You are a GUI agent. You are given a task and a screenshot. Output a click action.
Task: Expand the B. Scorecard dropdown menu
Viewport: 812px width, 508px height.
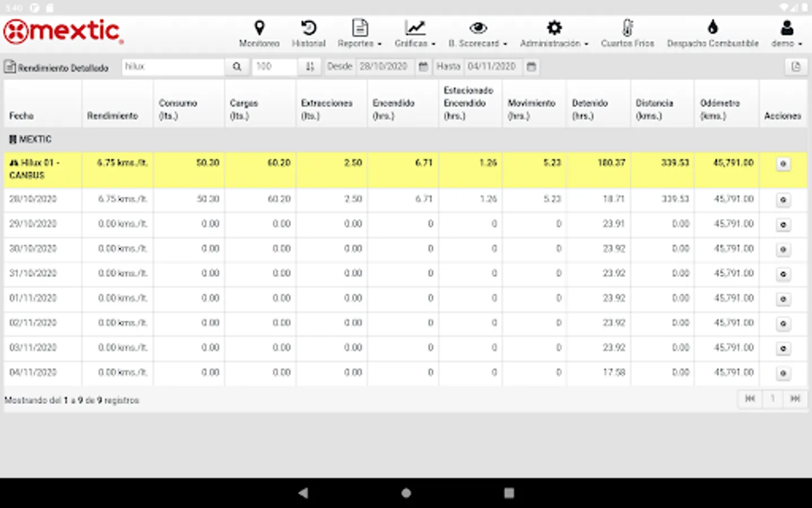478,34
